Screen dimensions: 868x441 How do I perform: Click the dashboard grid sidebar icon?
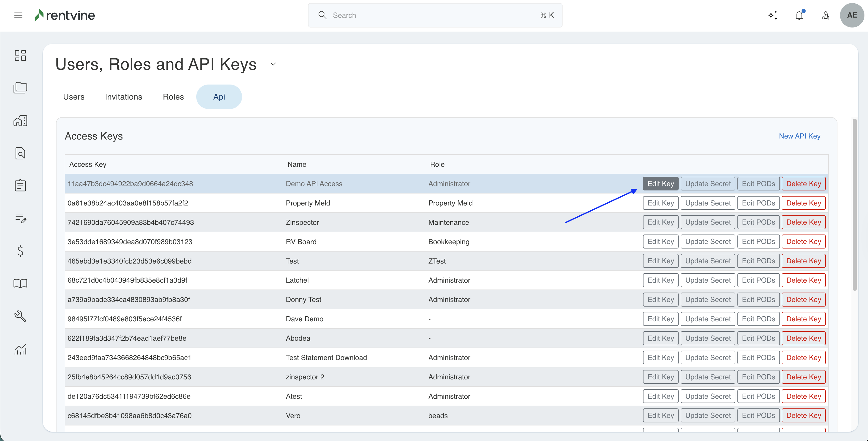[x=20, y=55]
